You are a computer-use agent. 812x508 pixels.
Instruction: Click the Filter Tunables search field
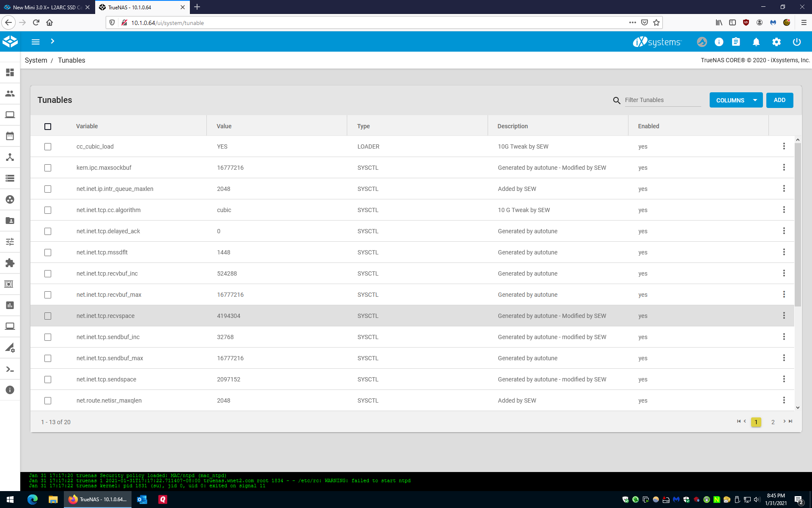tap(662, 100)
